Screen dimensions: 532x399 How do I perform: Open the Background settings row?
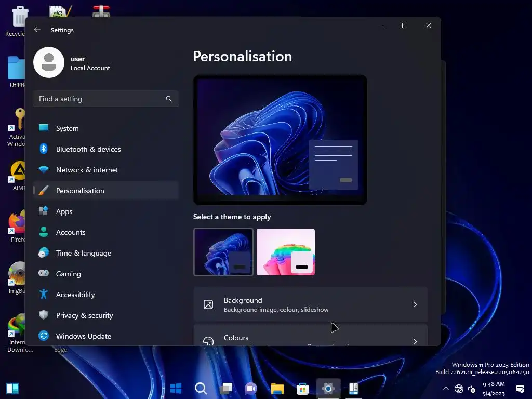click(311, 304)
